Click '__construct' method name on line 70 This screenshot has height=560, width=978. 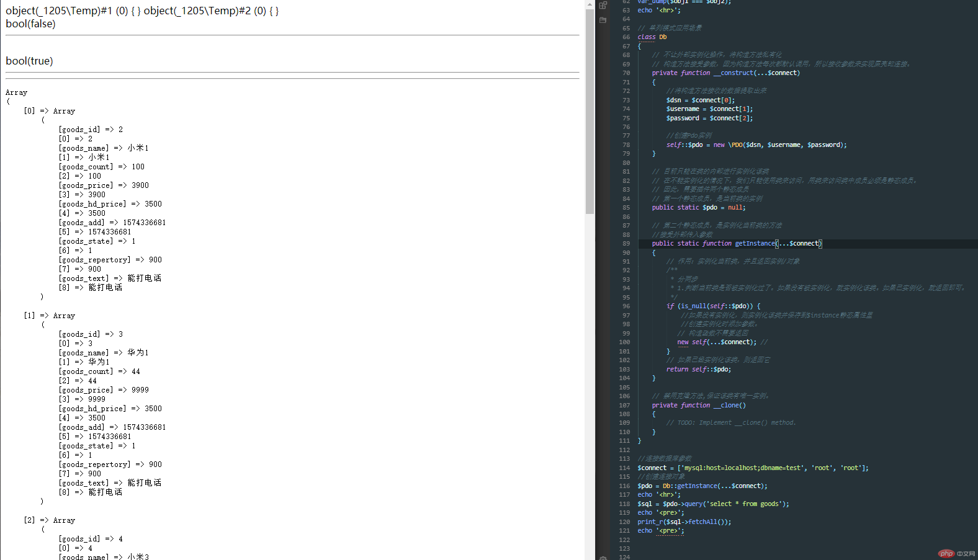click(733, 73)
